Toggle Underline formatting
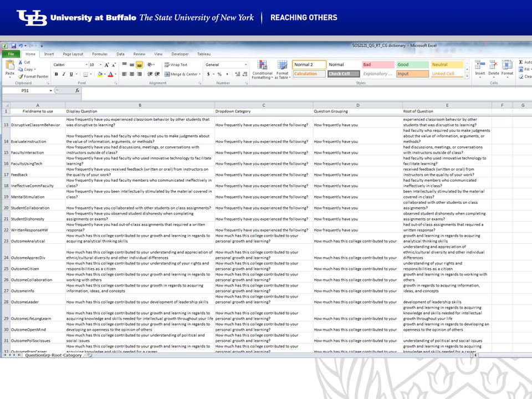Image resolution: width=532 pixels, height=399 pixels. click(71, 74)
